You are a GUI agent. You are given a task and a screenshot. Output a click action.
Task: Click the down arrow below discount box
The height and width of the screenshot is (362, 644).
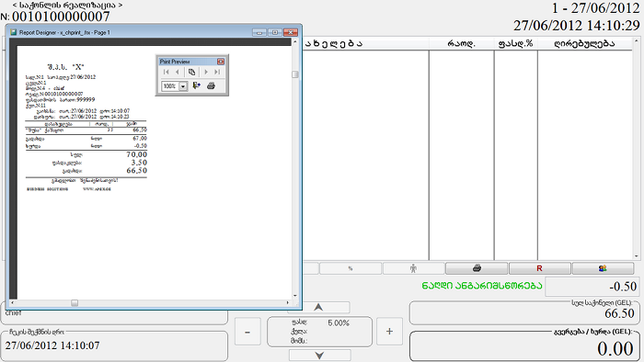[x=319, y=355]
